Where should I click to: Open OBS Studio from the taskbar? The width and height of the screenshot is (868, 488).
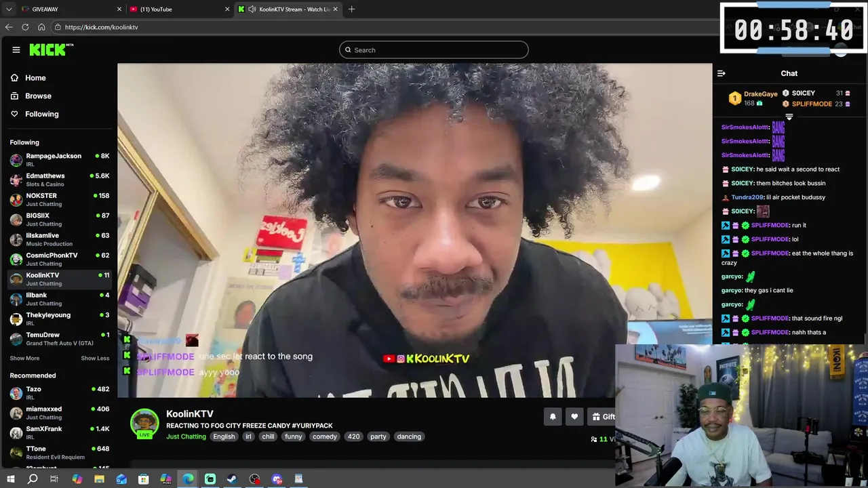[x=254, y=479]
